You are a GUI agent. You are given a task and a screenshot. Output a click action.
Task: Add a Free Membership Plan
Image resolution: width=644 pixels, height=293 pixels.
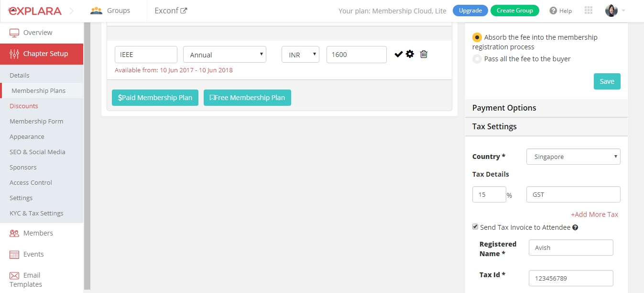point(247,98)
